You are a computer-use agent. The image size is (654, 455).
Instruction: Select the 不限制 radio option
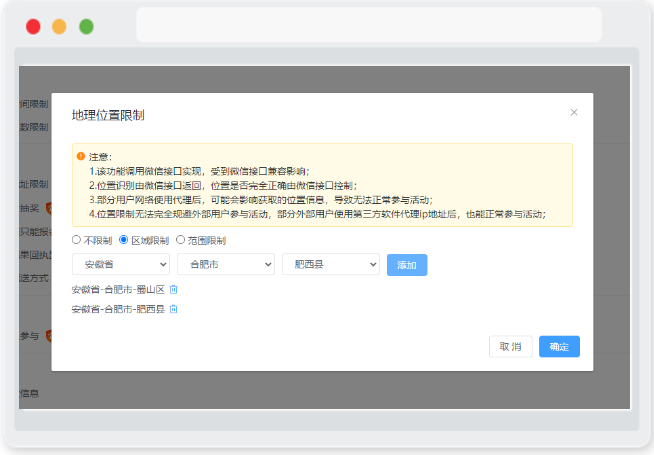[x=76, y=240]
